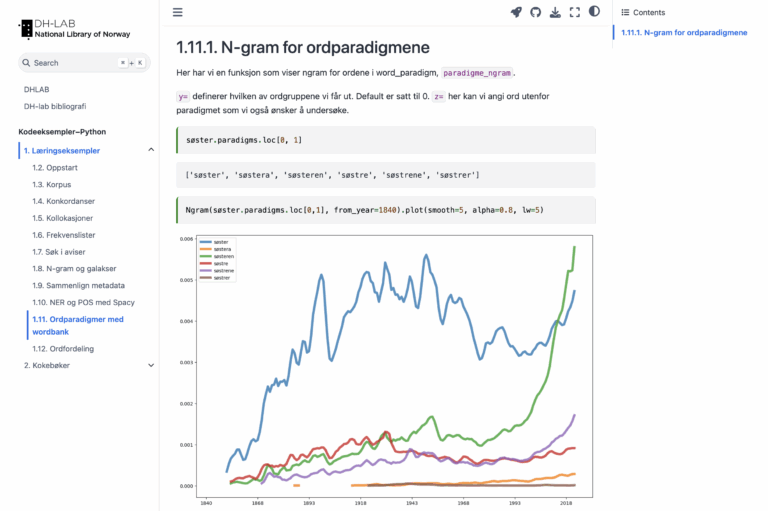Click the Contents list icon
Image resolution: width=768 pixels, height=511 pixels.
[625, 12]
